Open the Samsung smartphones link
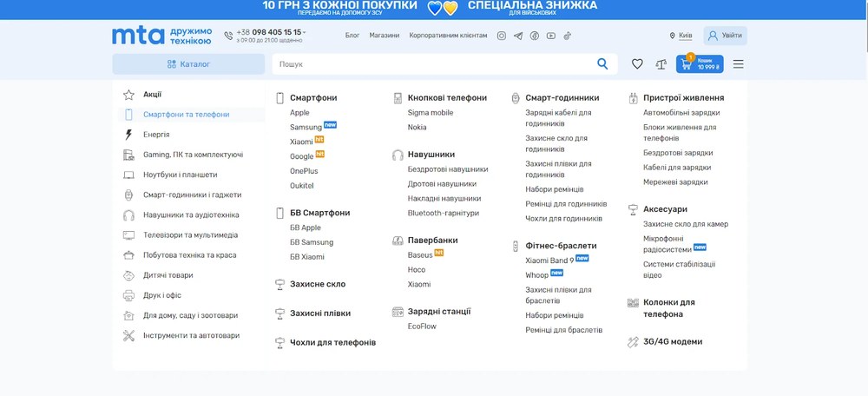 306,127
